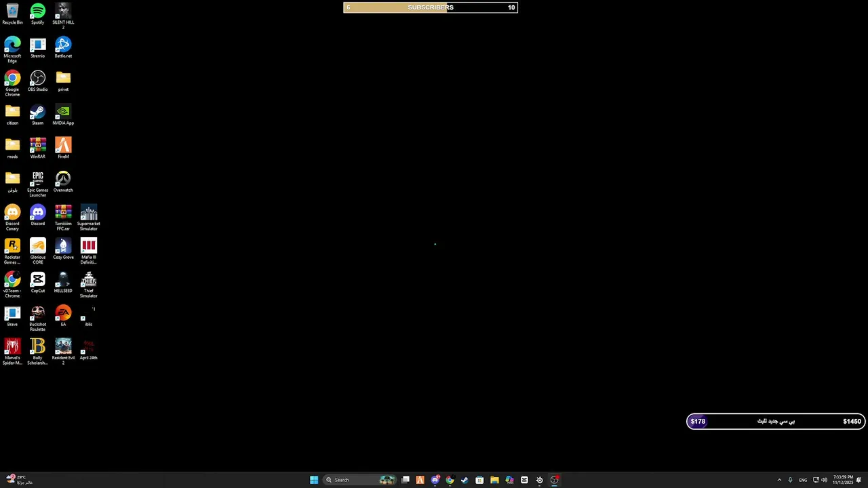Select the WinRAR desktop icon
868x488 pixels.
(37, 148)
